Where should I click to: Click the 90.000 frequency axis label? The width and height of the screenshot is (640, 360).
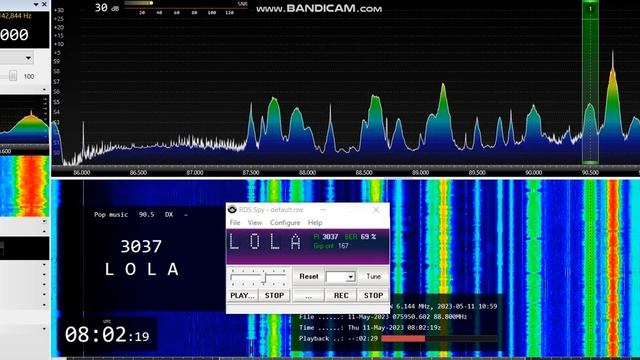(533, 173)
